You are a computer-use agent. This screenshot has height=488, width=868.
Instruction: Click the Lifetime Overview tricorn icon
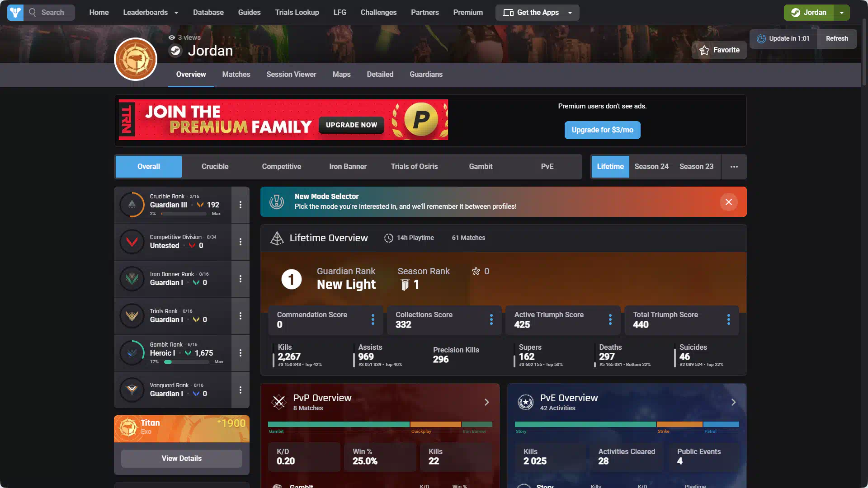tap(277, 238)
